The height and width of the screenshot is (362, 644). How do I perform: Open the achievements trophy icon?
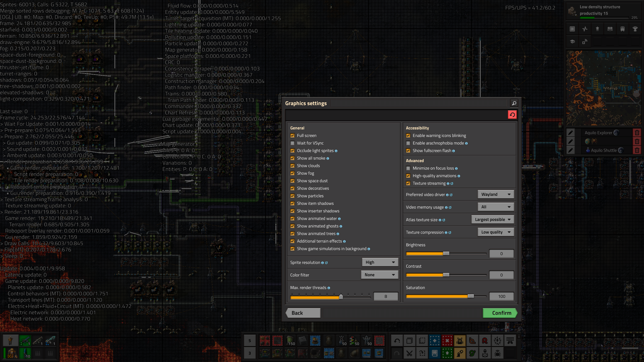[635, 29]
